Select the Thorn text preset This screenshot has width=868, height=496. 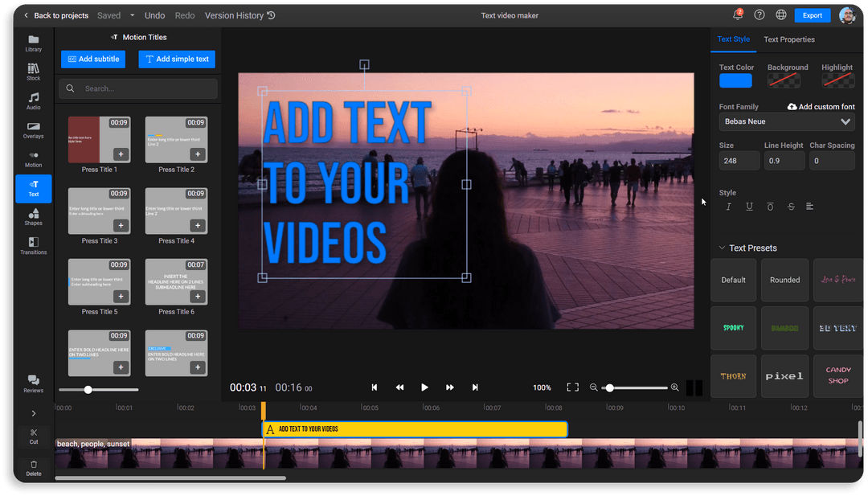[x=734, y=376]
